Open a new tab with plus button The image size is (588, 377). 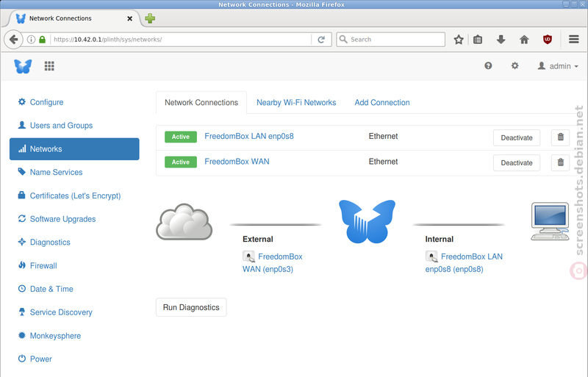coord(150,18)
